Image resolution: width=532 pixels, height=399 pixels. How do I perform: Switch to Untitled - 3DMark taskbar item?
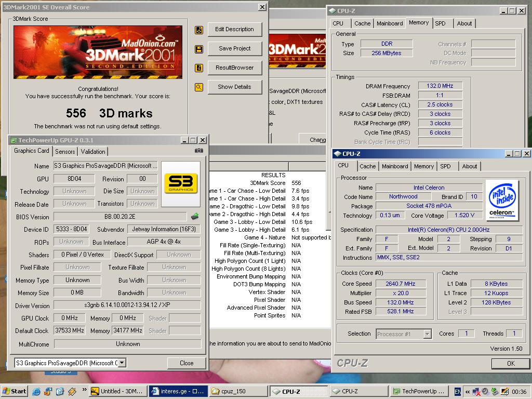click(x=119, y=391)
